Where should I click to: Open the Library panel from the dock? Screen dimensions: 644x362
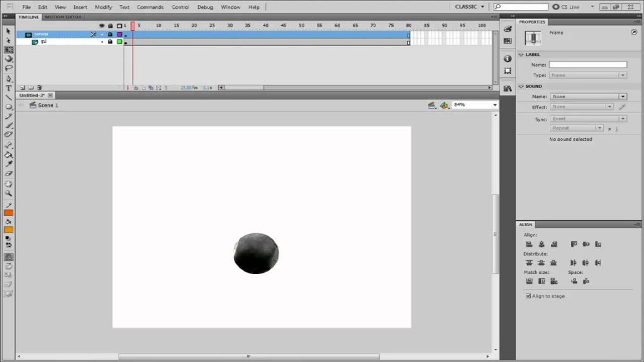coord(508,88)
